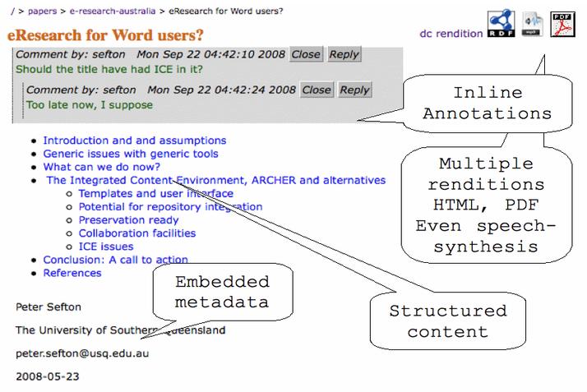Open the PDF rendition icon
Screen dimensions: 587x392
(562, 25)
